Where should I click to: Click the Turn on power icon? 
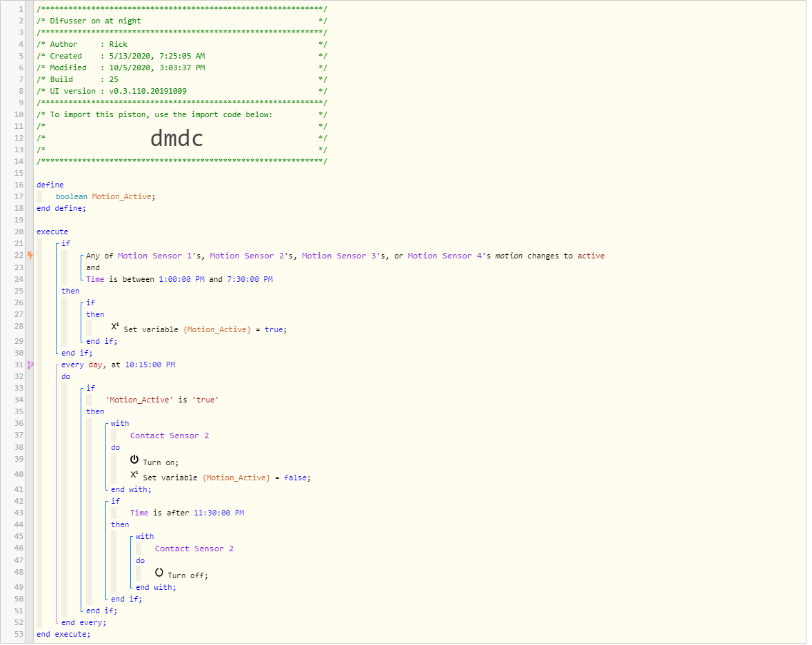[x=134, y=459]
